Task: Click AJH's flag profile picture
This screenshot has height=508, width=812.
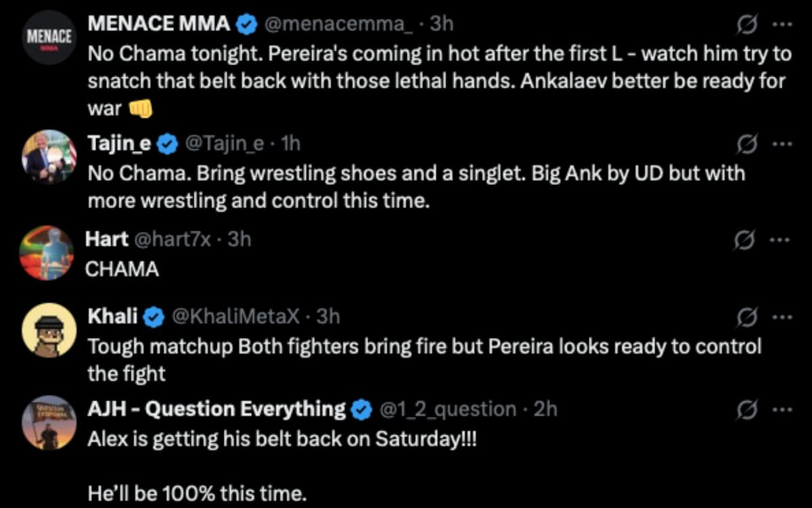Action: click(x=47, y=421)
